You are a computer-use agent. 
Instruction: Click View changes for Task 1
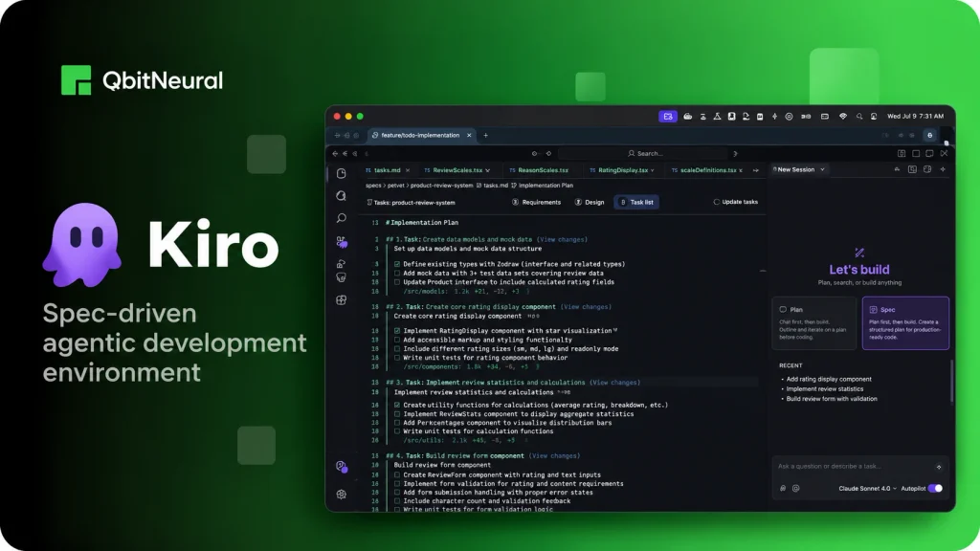pyautogui.click(x=562, y=240)
